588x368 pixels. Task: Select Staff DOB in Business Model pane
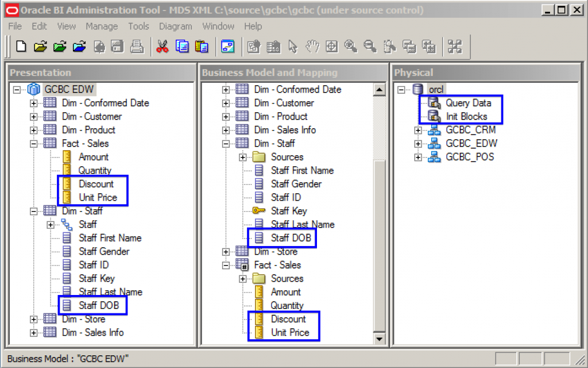(x=291, y=237)
